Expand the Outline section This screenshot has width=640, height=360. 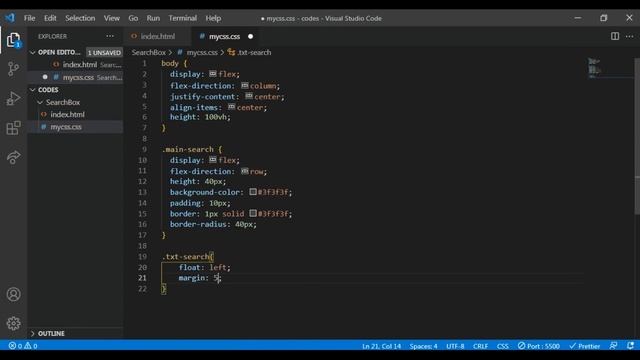click(x=33, y=333)
